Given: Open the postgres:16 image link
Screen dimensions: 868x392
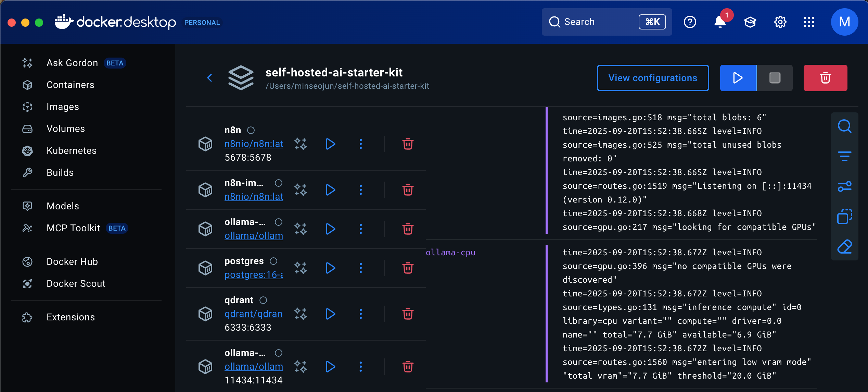Looking at the screenshot, I should (254, 275).
